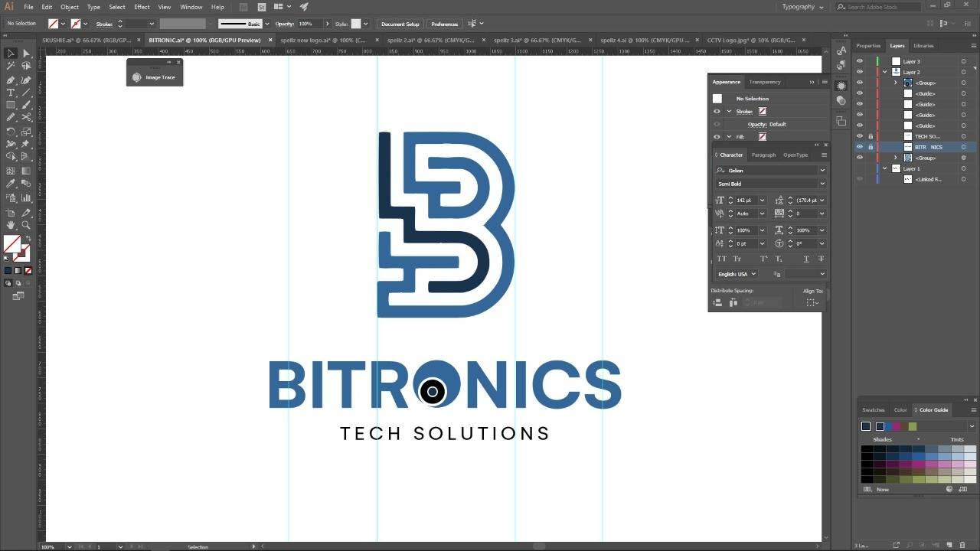The image size is (980, 551).
Task: Collapse Layer 1 in Layers panel
Action: pyautogui.click(x=885, y=168)
